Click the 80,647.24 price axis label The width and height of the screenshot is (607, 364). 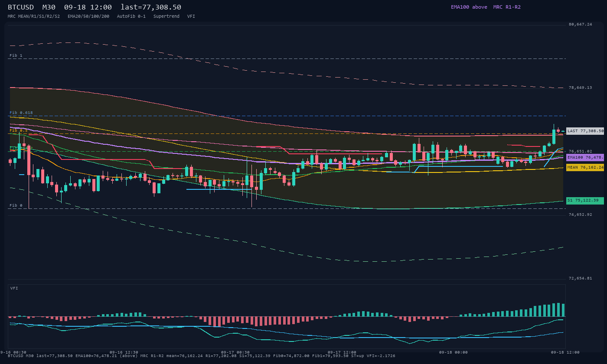pos(580,24)
